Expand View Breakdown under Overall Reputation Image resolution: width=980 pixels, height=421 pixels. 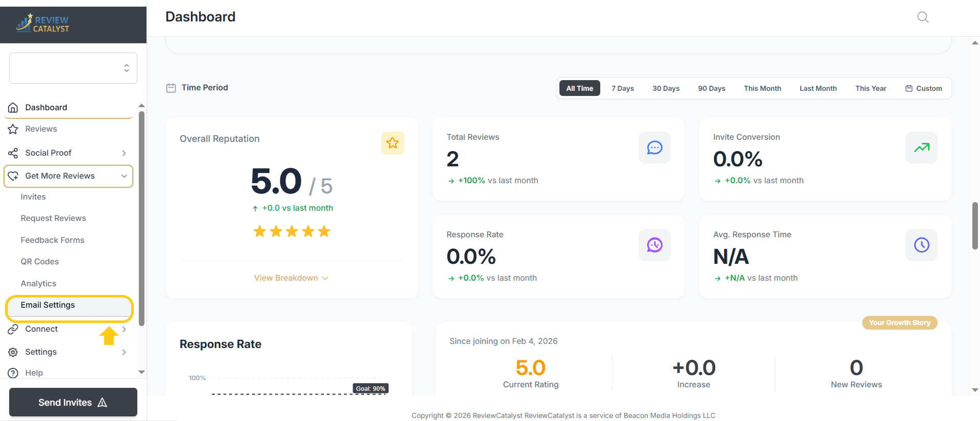291,278
